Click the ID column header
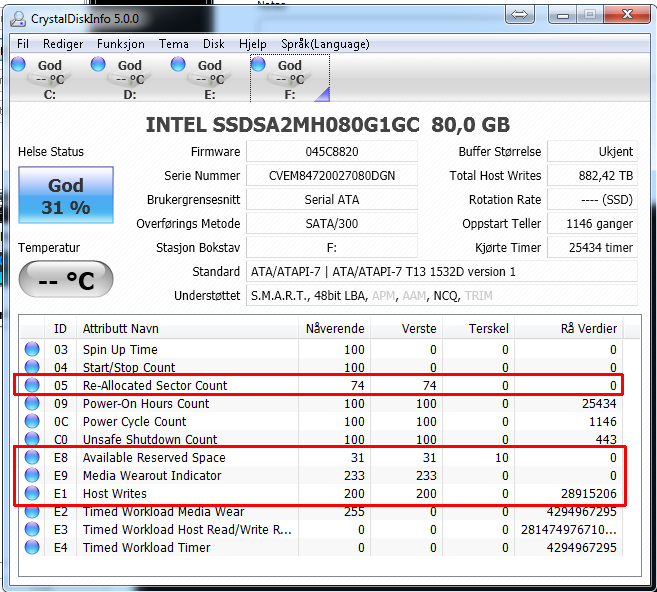Screen dimensions: 657x592 pos(60,328)
